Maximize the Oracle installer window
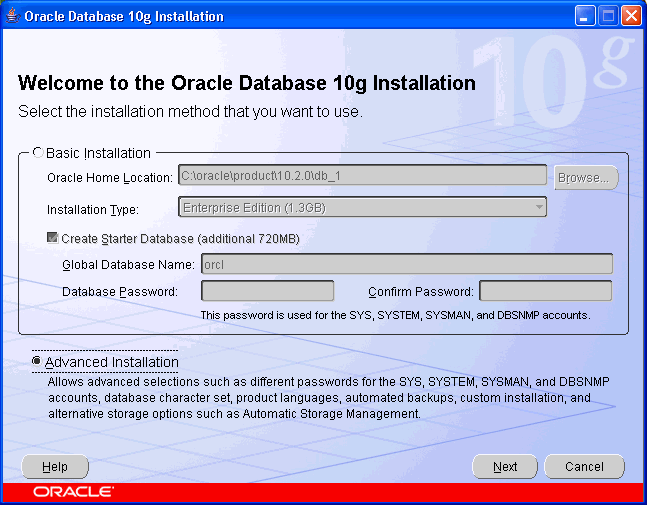The height and width of the screenshot is (505, 647). click(608, 16)
